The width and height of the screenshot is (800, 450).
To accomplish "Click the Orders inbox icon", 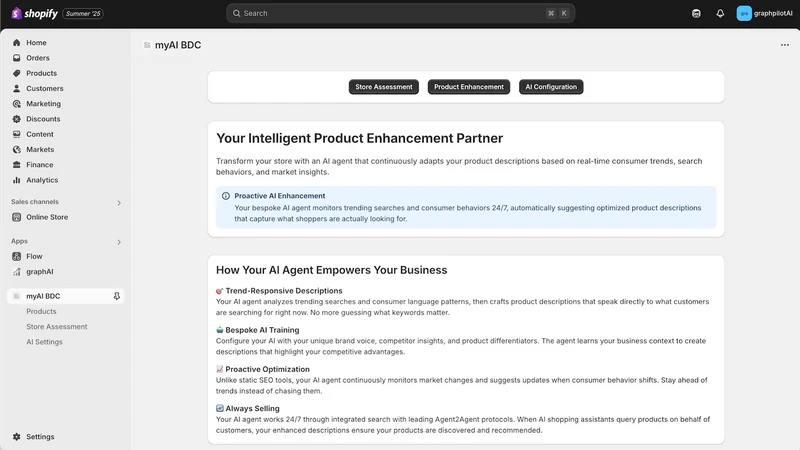I will coord(17,58).
